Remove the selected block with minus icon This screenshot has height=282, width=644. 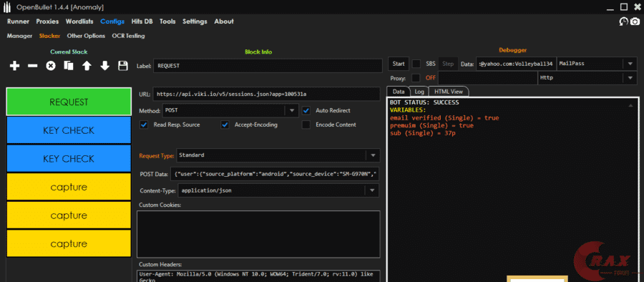click(x=32, y=66)
